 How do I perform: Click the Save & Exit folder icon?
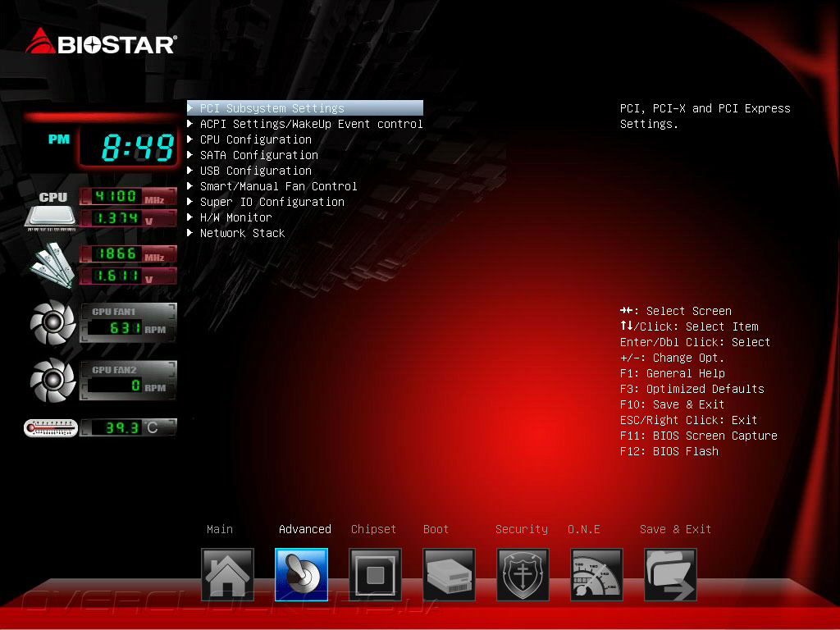point(671,574)
